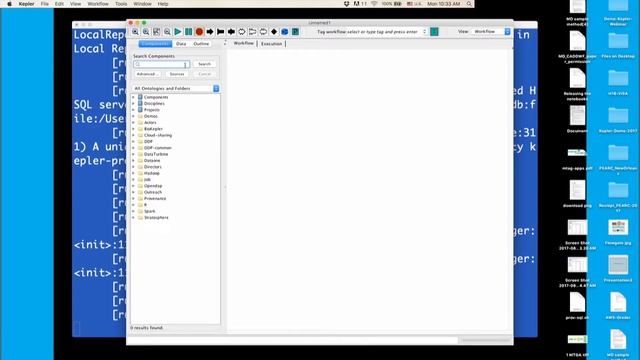Switch to the Execution tab
The image size is (640, 360).
tap(271, 44)
